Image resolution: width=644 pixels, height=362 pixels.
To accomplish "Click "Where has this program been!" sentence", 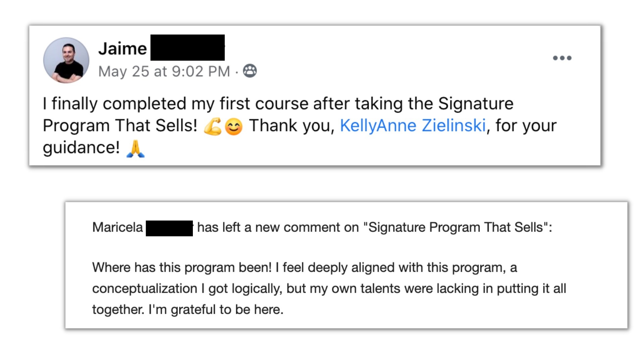I will point(181,267).
